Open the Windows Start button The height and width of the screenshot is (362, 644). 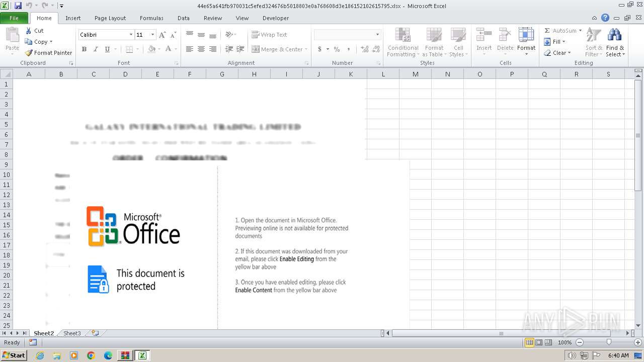[14, 355]
